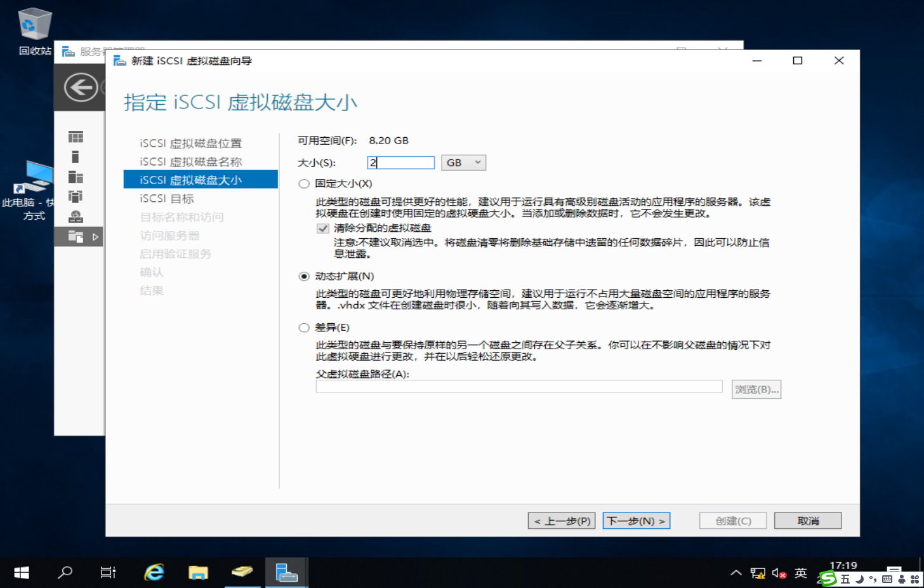Screen dimensions: 924x588
Task: Minimize the iSCSI wizard window
Action: tap(757, 61)
